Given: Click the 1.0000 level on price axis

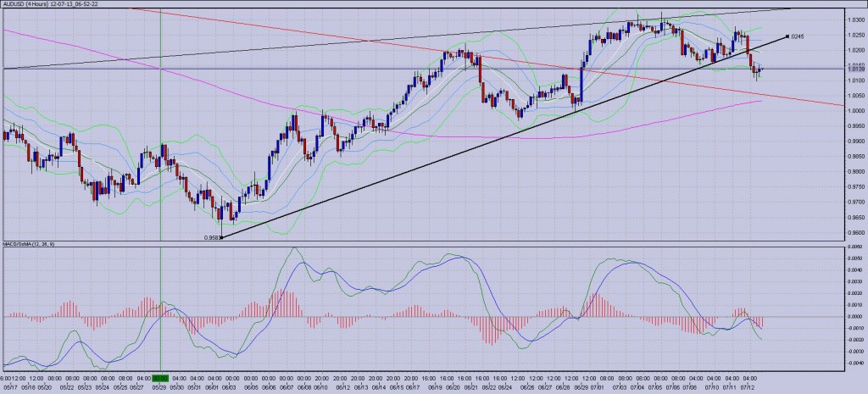Looking at the screenshot, I should [856, 111].
